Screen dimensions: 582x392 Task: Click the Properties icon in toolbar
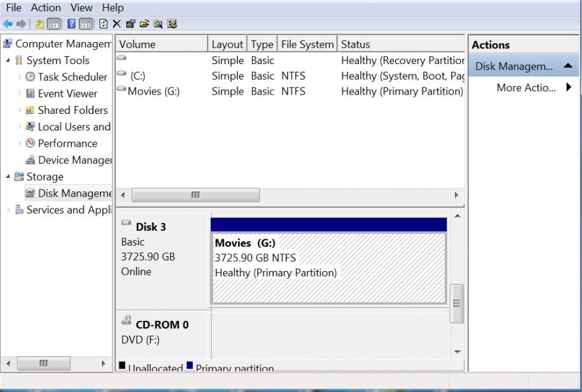click(x=130, y=24)
